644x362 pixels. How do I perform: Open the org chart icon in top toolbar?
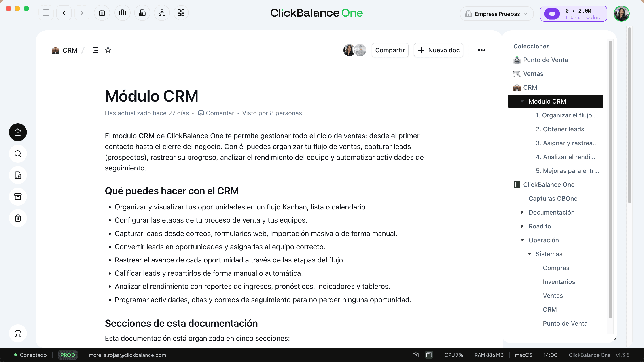tap(162, 13)
